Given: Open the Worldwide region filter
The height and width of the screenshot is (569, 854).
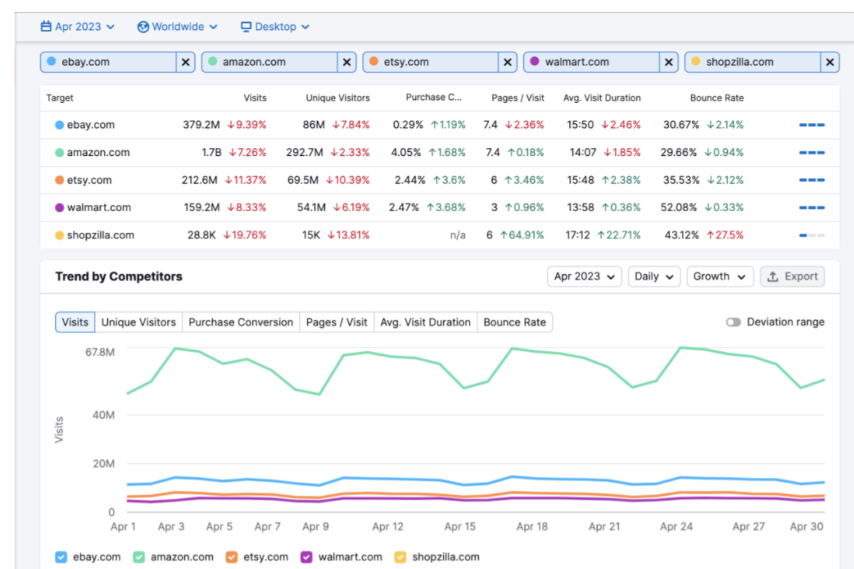Looking at the screenshot, I should (x=177, y=27).
